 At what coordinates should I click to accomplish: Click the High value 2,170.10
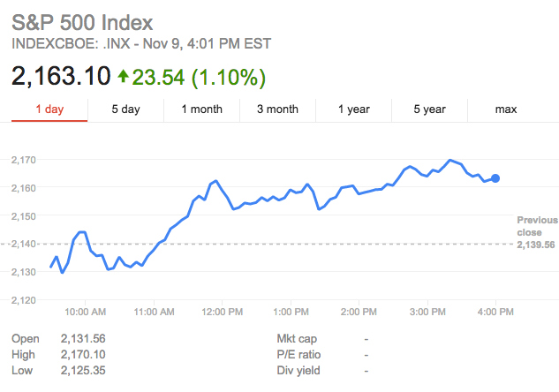(x=83, y=355)
